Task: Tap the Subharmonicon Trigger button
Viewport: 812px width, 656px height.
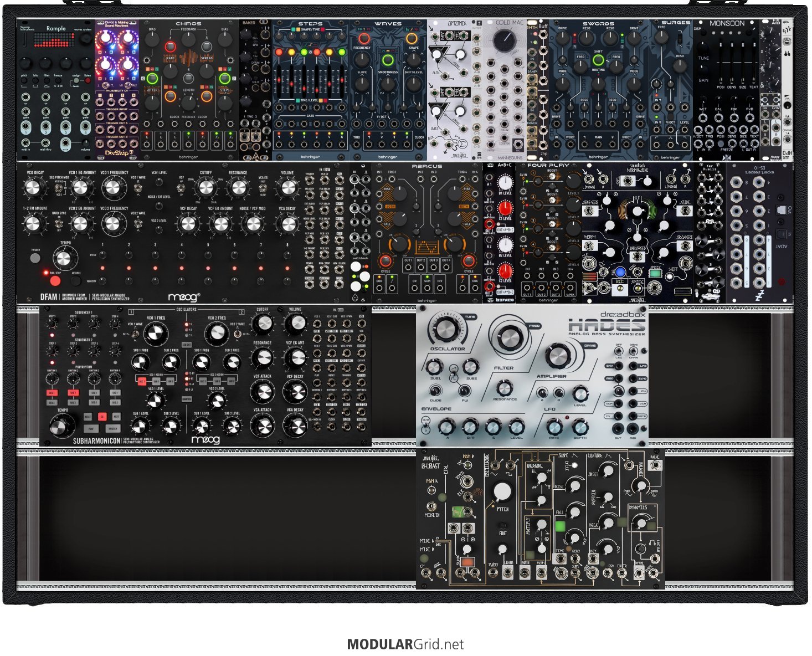Action: click(x=112, y=429)
